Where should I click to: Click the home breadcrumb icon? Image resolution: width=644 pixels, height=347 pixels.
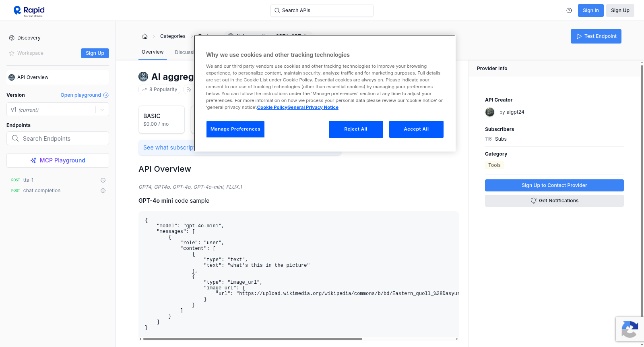[145, 36]
